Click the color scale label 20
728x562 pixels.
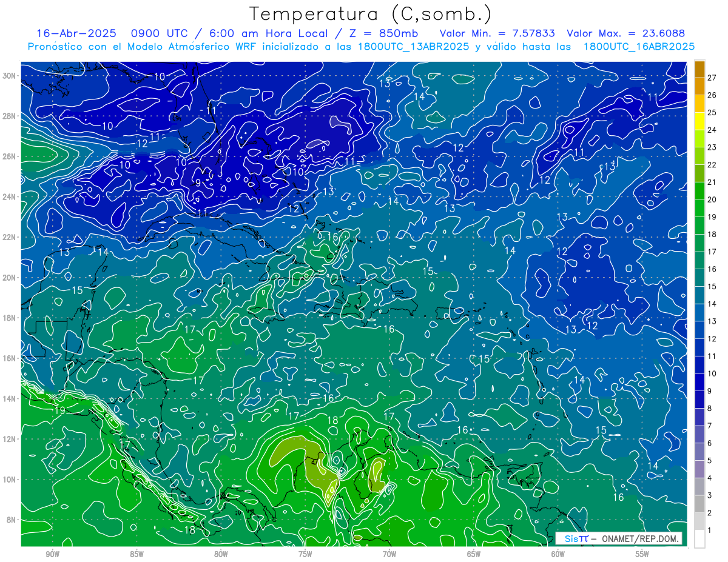coord(712,199)
